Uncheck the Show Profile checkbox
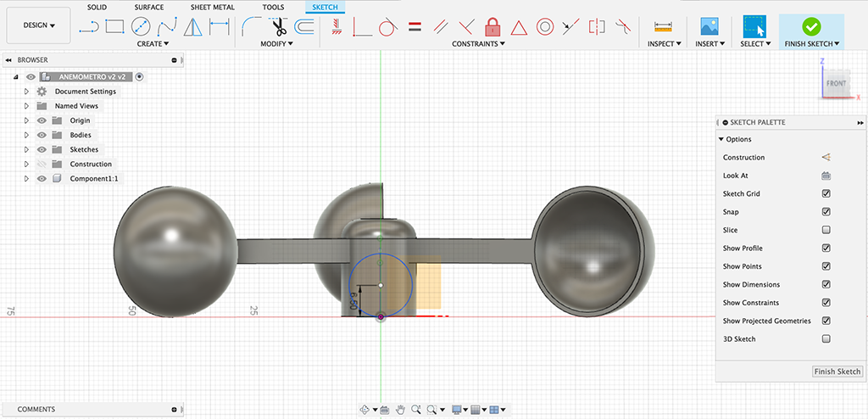Viewport: 868px width, 419px height. [826, 249]
